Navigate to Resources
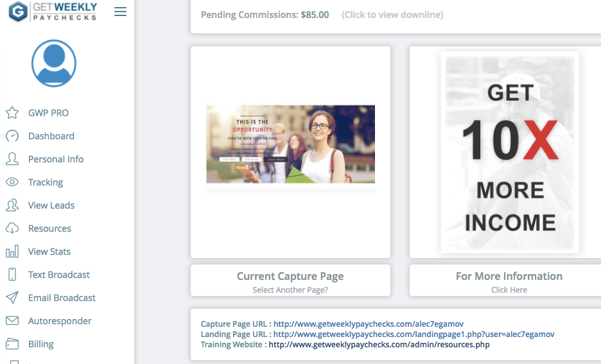 (50, 229)
